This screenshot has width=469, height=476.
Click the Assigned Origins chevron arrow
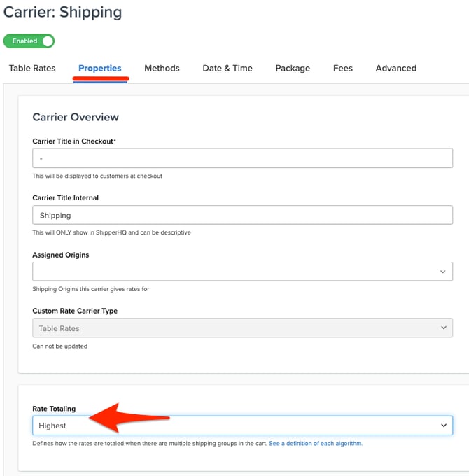pos(442,272)
